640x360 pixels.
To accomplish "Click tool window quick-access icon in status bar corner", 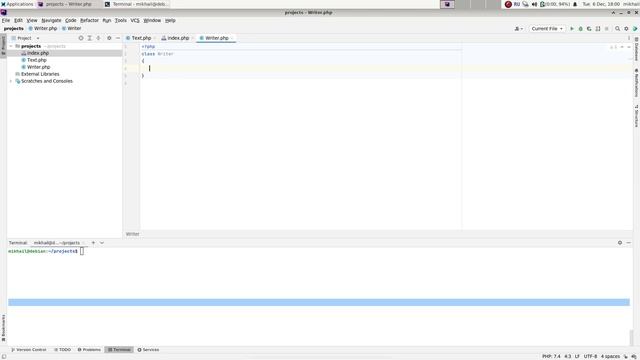I will tap(4, 356).
